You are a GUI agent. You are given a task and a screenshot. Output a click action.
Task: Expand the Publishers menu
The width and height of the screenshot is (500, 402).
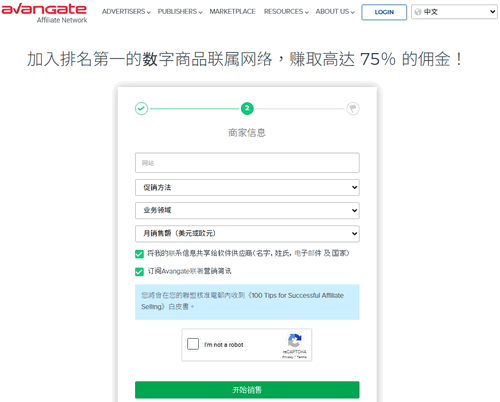(180, 12)
